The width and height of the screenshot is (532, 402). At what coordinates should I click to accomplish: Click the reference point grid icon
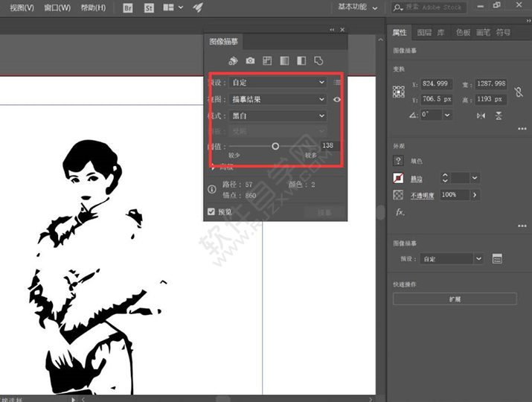399,92
